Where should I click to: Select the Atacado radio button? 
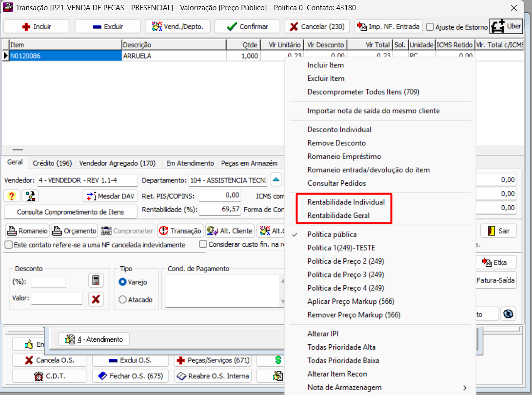[x=123, y=299]
